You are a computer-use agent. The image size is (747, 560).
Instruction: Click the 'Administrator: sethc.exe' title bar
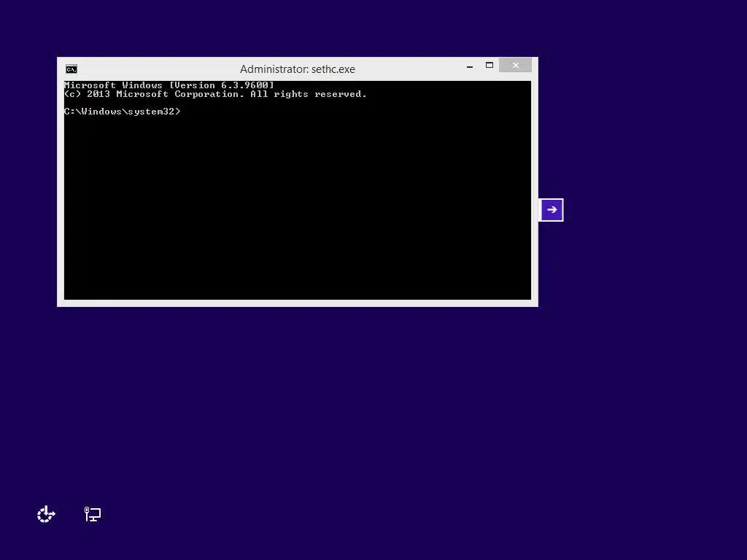[x=298, y=69]
